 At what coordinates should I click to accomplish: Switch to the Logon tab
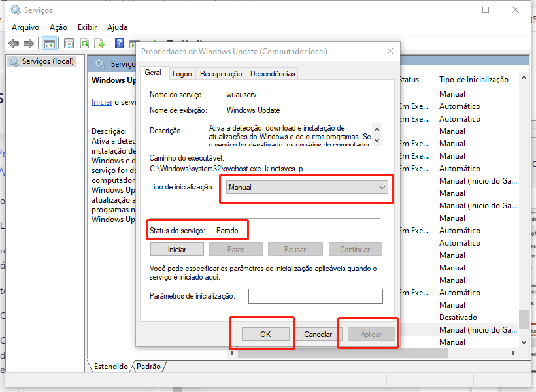point(182,74)
